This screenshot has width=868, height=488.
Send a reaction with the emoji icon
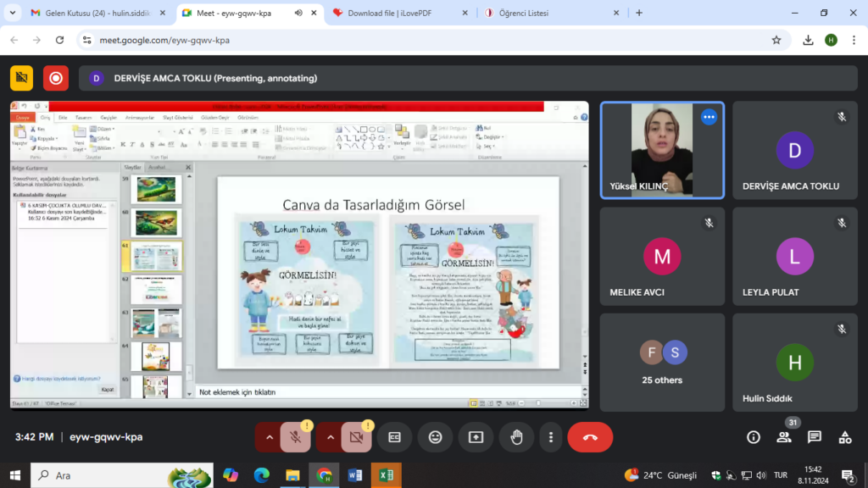(x=435, y=437)
